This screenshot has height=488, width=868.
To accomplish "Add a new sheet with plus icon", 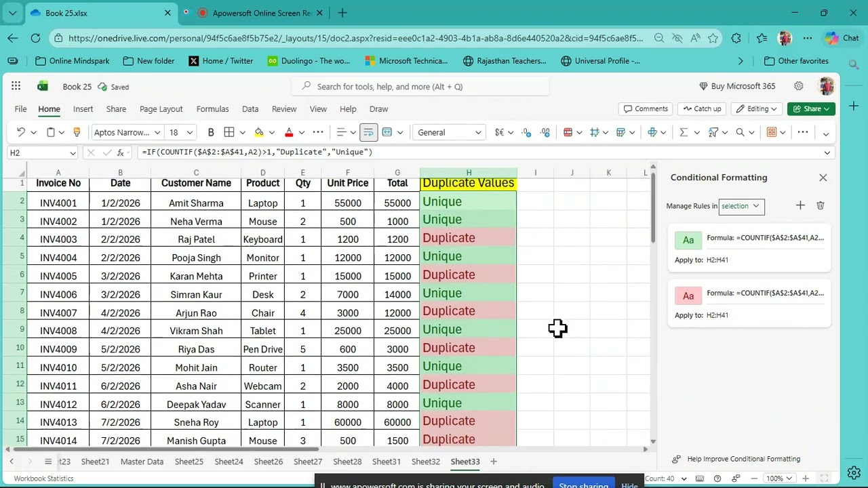I will click(494, 462).
